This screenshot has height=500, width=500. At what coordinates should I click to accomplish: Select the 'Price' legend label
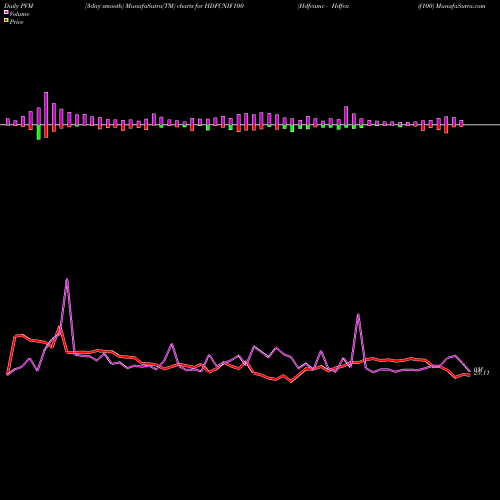[x=16, y=22]
